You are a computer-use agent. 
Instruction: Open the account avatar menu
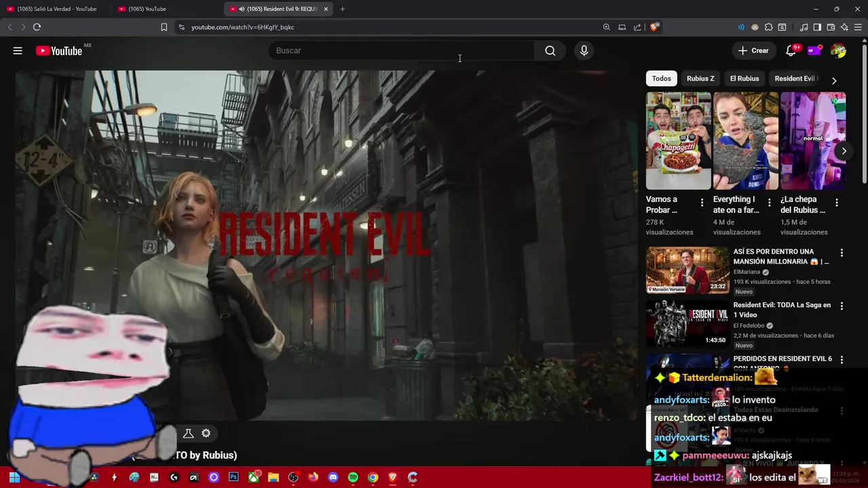click(838, 51)
